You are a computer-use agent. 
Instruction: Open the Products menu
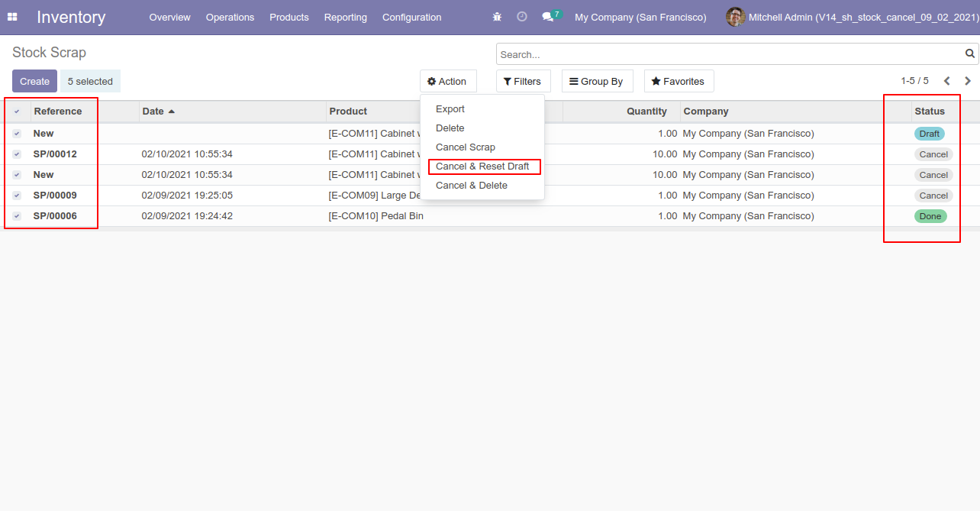point(289,17)
